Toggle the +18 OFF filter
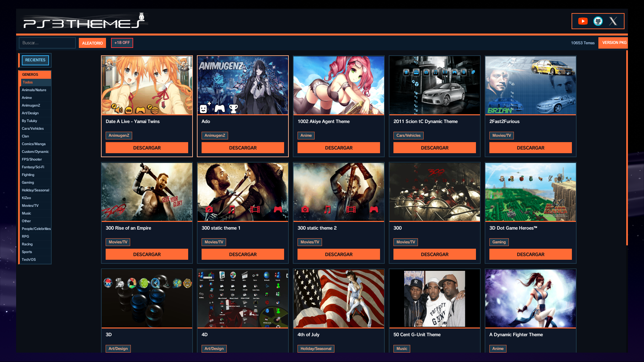This screenshot has height=362, width=644. click(x=122, y=43)
